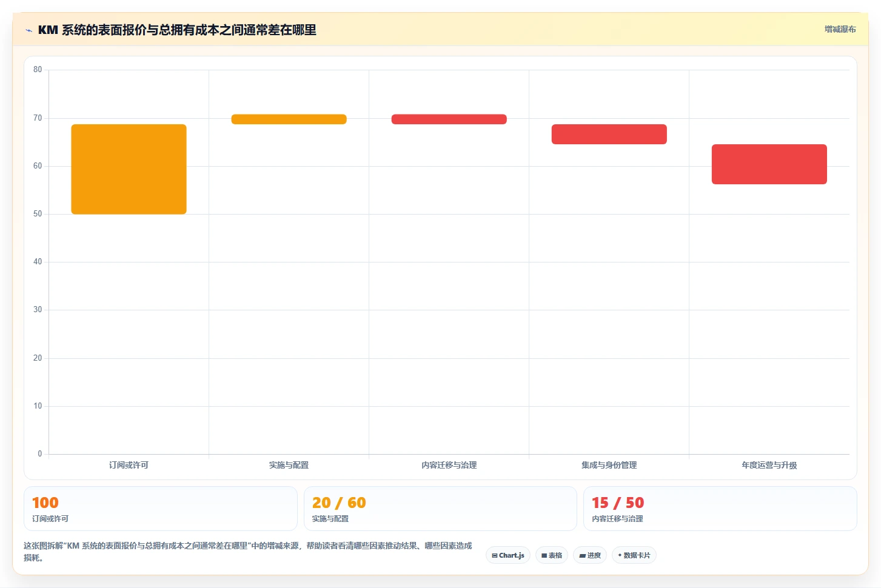Click the x-axis label 订阅或许可

129,465
